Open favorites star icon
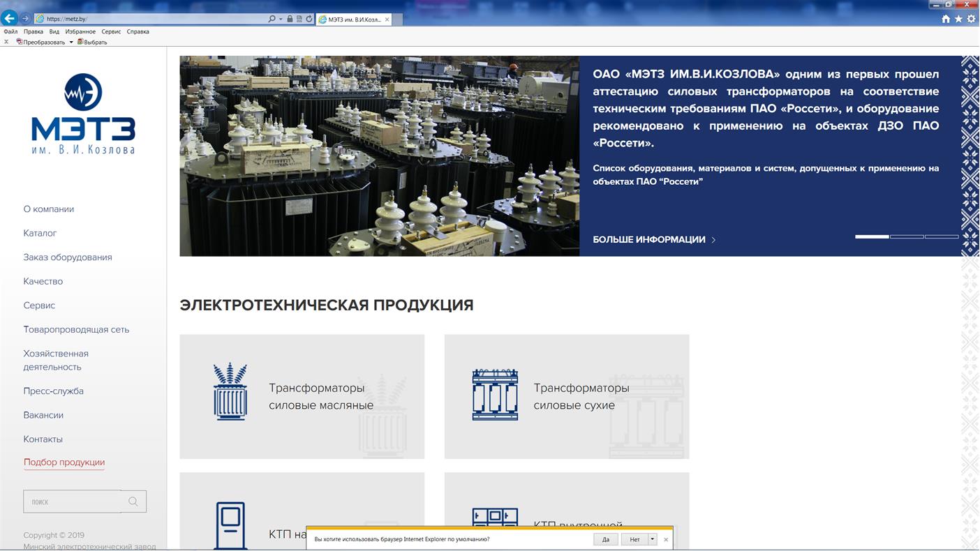The width and height of the screenshot is (980, 551). coord(958,19)
